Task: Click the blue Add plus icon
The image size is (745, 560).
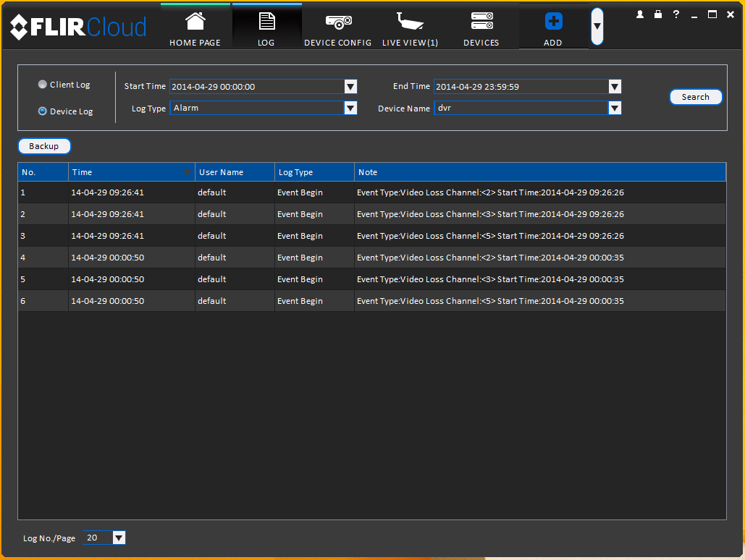Action: (554, 22)
